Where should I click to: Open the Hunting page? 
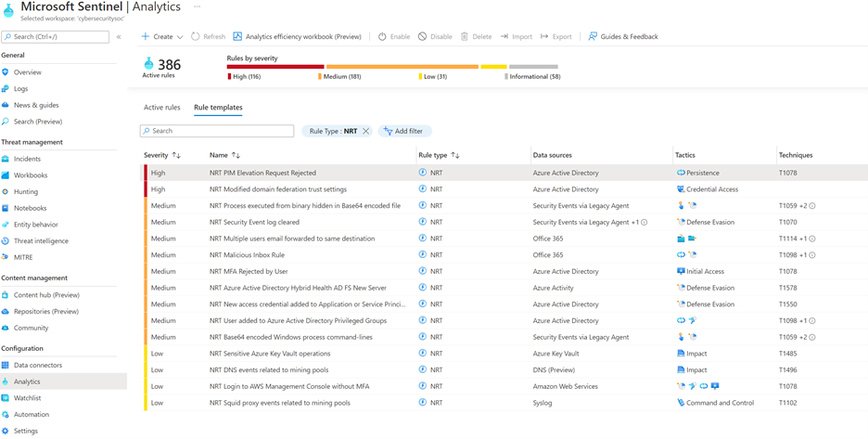click(x=26, y=192)
